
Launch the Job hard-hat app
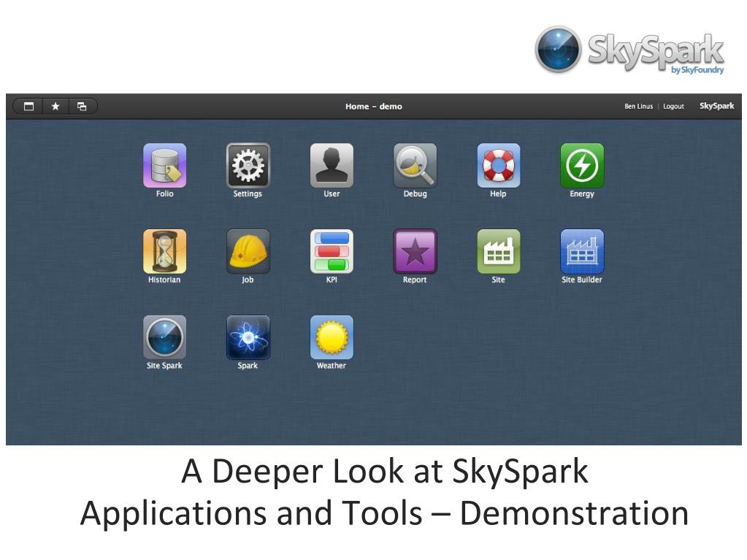tap(248, 251)
